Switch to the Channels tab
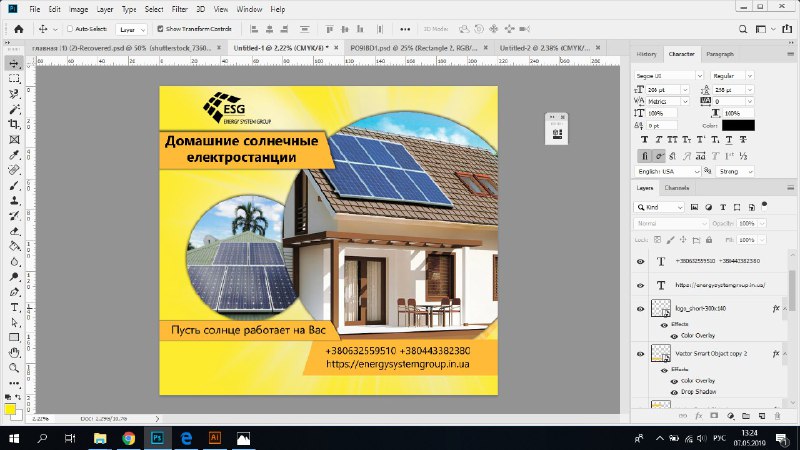Image resolution: width=800 pixels, height=450 pixels. pos(677,188)
